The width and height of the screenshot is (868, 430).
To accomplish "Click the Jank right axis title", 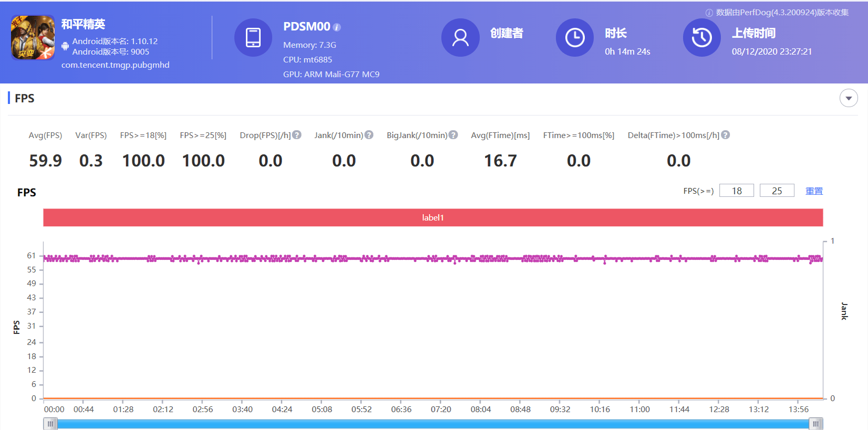I will 844,311.
